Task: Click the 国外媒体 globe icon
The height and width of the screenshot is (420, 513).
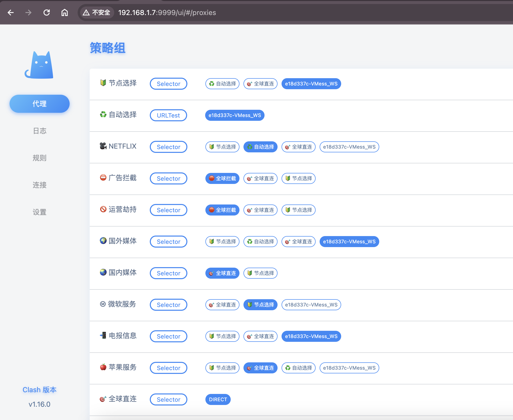Action: tap(103, 241)
